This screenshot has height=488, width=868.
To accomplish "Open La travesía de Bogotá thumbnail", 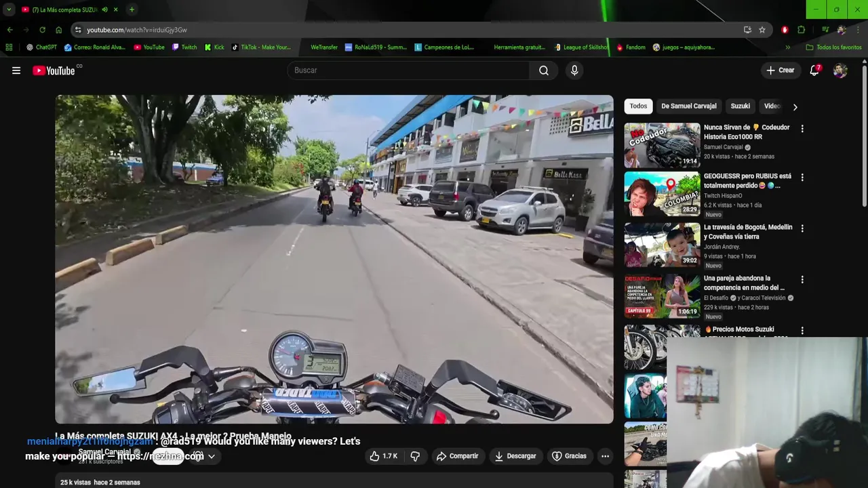I will point(662,245).
